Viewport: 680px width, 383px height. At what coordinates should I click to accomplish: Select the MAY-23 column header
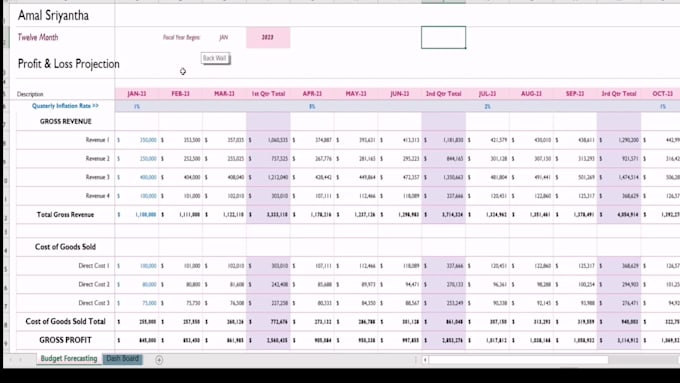356,94
